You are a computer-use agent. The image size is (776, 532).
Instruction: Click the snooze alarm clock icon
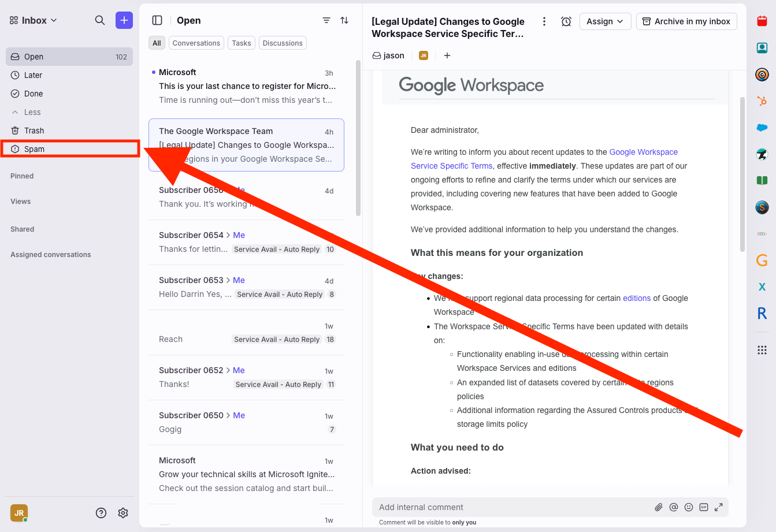[566, 21]
